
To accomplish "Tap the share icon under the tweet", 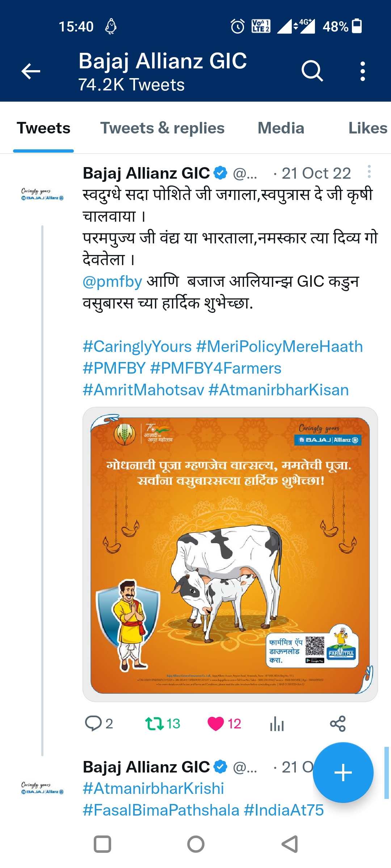I will pos(338,724).
